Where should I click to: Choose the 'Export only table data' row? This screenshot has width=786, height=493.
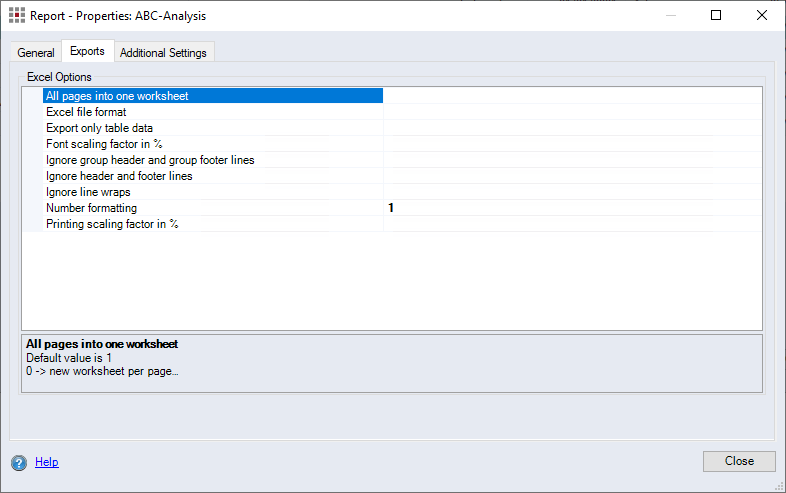(x=99, y=128)
